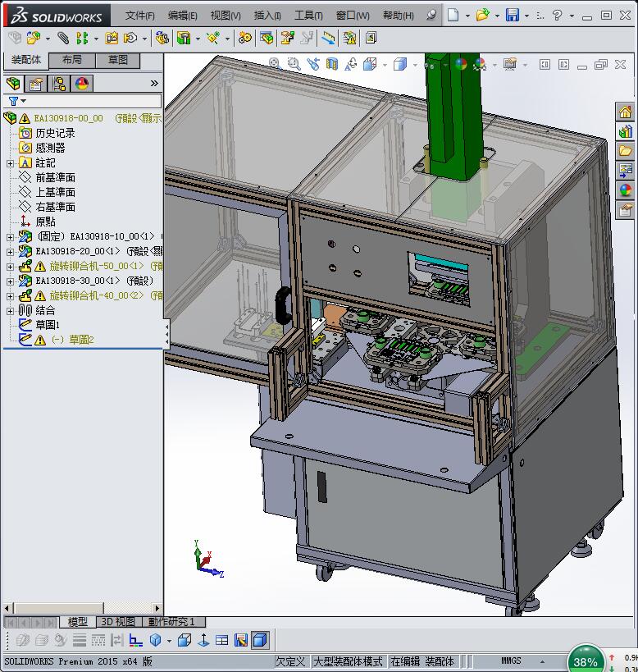The image size is (638, 672).
Task: Switch to the 草图 tab
Action: 118,61
